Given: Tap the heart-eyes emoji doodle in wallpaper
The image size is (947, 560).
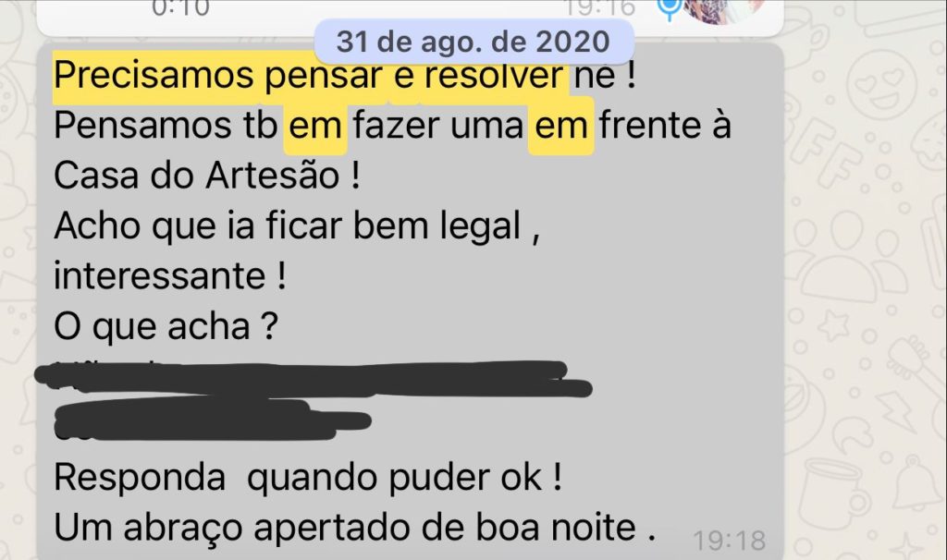Looking at the screenshot, I should [881, 85].
